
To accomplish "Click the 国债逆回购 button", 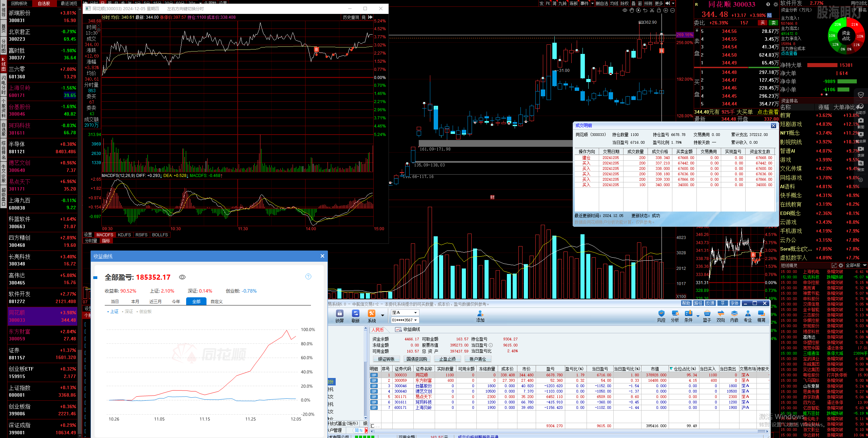I will [417, 359].
